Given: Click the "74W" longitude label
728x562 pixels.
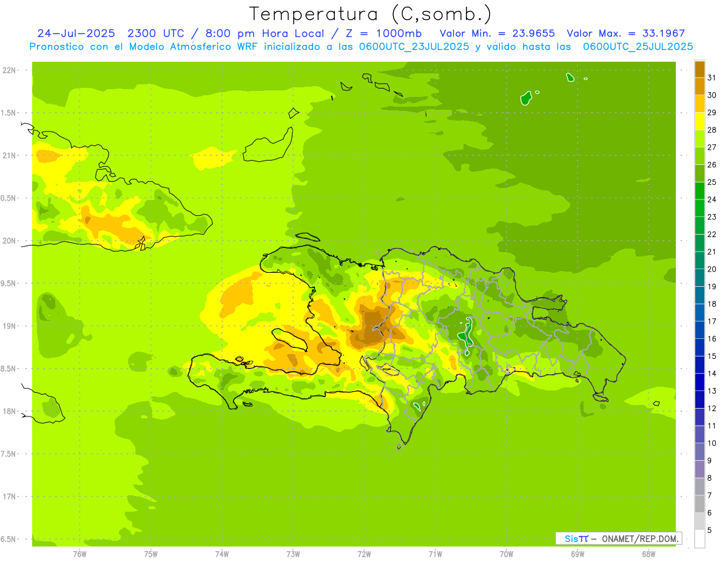Looking at the screenshot, I should tap(221, 554).
